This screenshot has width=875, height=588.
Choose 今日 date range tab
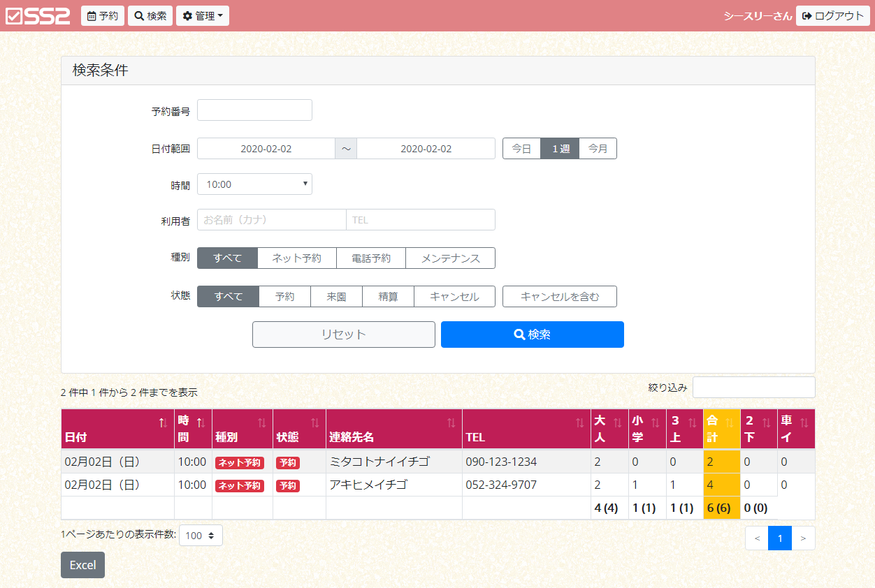tap(521, 149)
